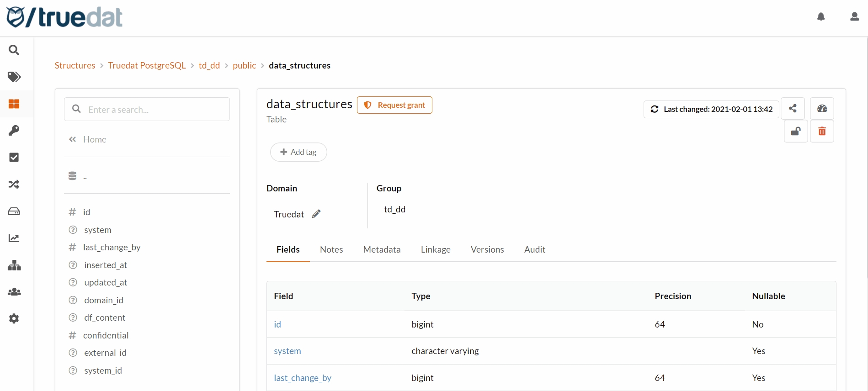Click the open padlock icon button
Image resolution: width=868 pixels, height=391 pixels.
[796, 131]
